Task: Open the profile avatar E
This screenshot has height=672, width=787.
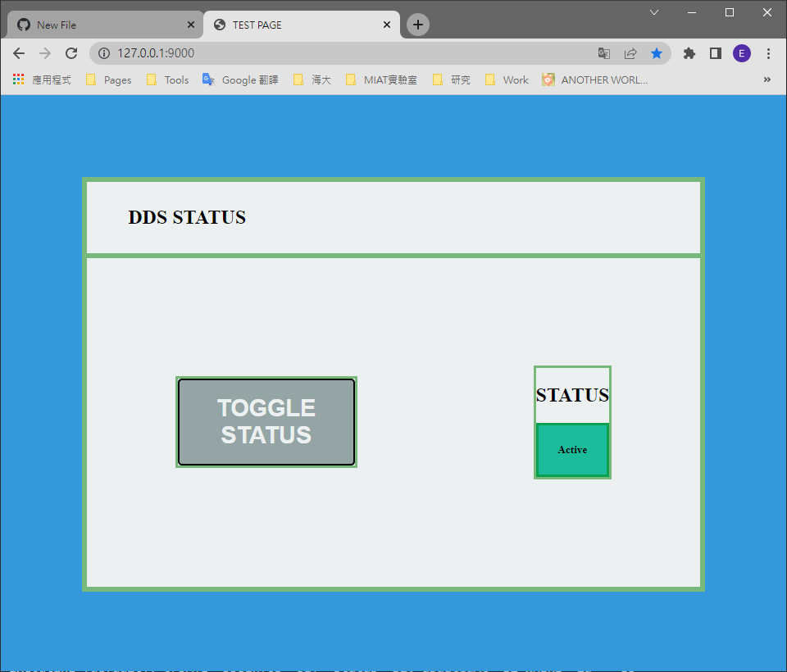Action: (x=742, y=53)
